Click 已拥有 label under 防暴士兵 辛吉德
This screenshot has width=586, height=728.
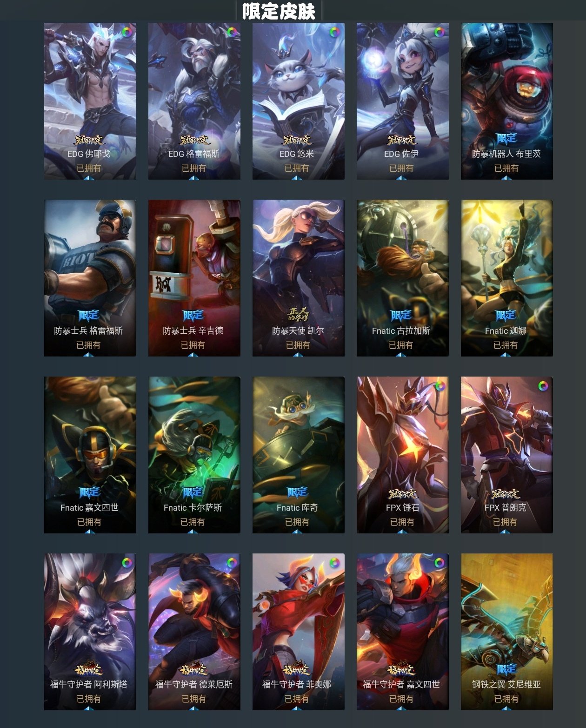193,345
